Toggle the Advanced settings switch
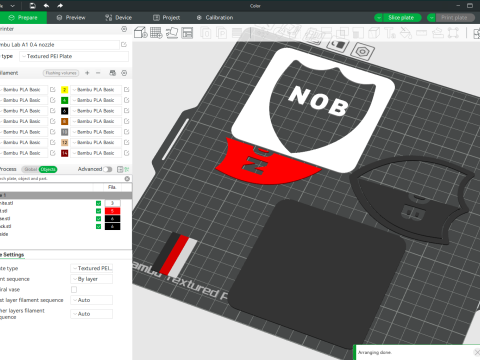The height and width of the screenshot is (360, 480). click(x=108, y=169)
